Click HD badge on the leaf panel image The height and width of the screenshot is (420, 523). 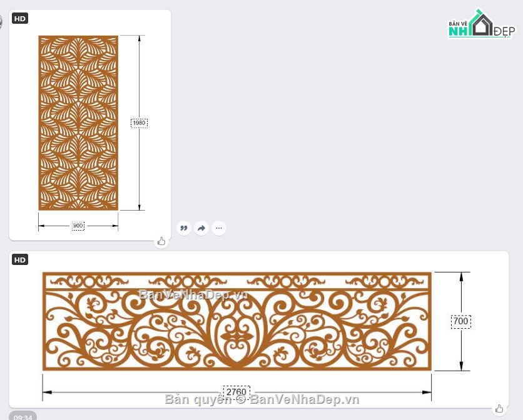[x=20, y=19]
